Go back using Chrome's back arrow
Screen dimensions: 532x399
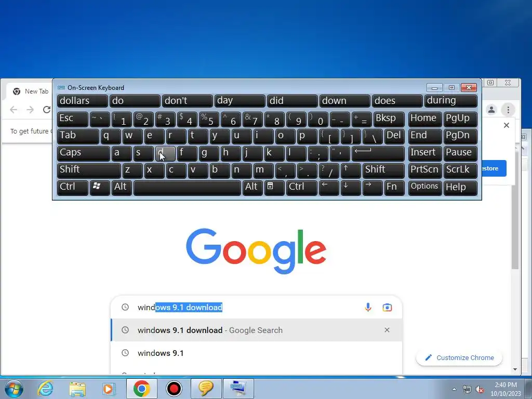(x=14, y=110)
